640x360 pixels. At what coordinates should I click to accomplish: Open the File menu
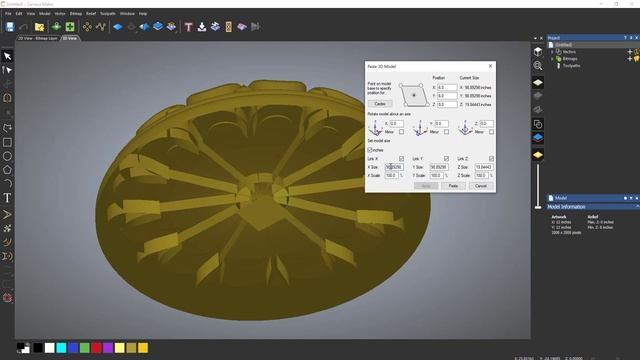[8, 13]
